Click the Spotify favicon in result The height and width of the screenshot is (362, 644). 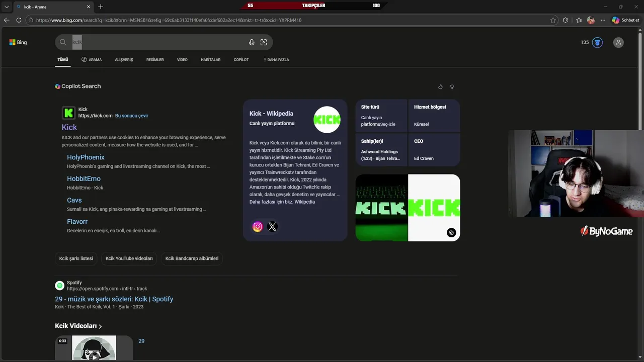(59, 286)
